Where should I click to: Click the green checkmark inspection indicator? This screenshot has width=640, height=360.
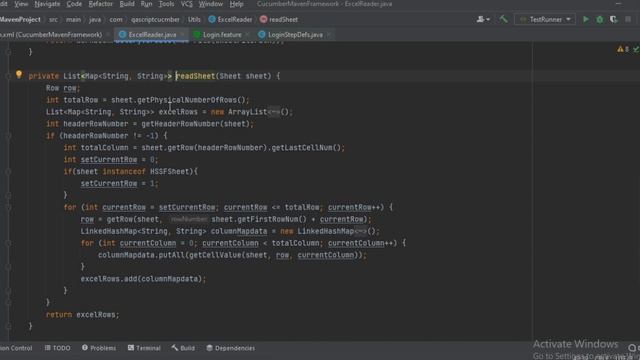click(x=636, y=49)
